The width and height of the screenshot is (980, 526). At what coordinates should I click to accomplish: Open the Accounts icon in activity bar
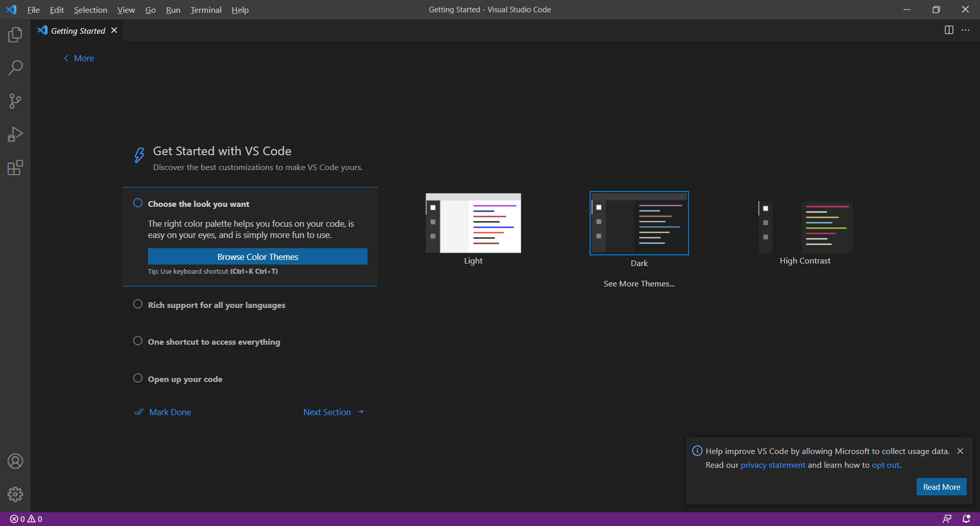[15, 461]
